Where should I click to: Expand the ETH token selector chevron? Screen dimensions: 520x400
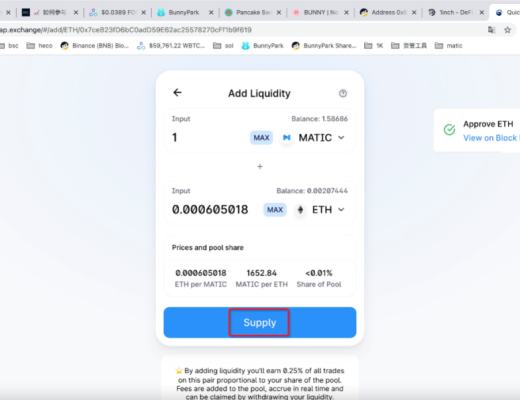coord(341,210)
